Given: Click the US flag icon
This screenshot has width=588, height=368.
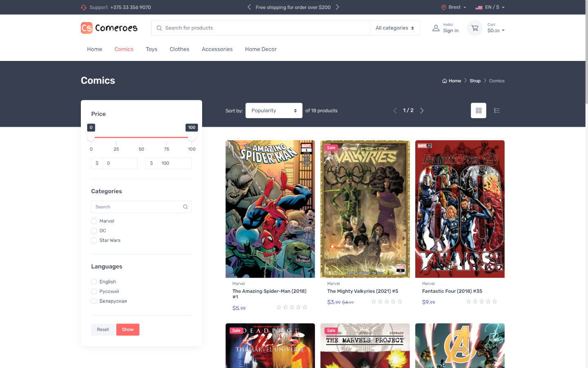Looking at the screenshot, I should pyautogui.click(x=479, y=7).
